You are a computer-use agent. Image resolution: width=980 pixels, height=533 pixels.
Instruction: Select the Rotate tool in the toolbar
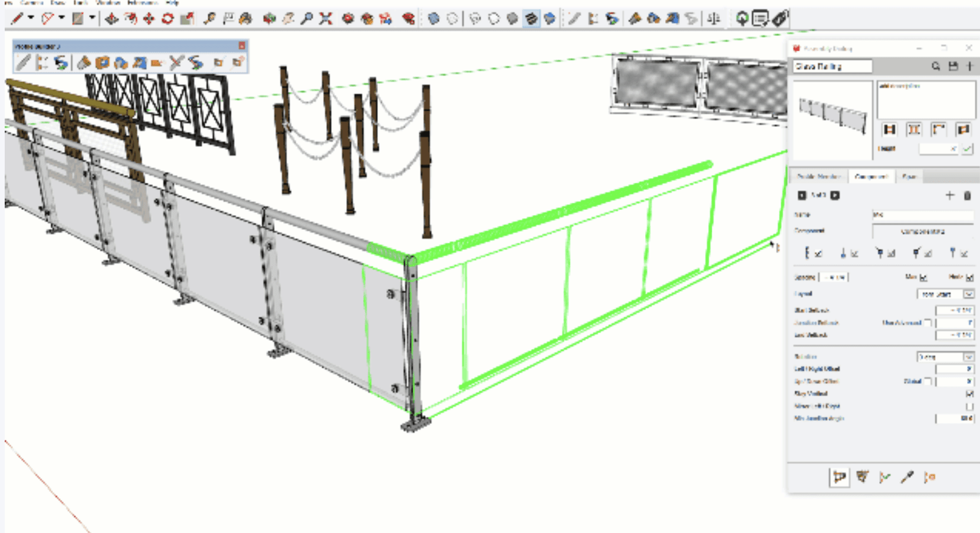point(167,19)
